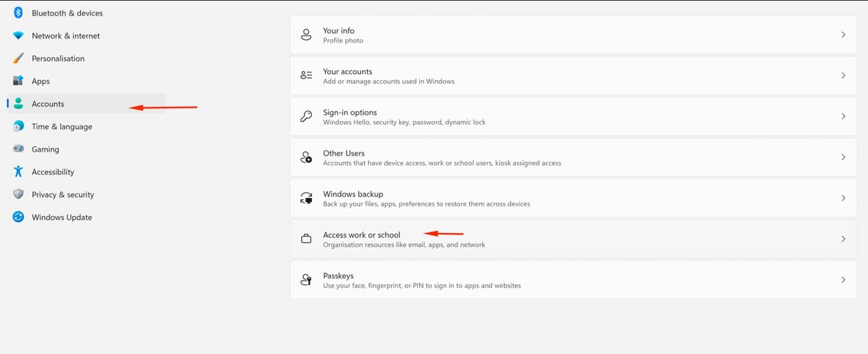Screen dimensions: 868x354
Task: Click the Windows backup chevron arrow
Action: (843, 198)
